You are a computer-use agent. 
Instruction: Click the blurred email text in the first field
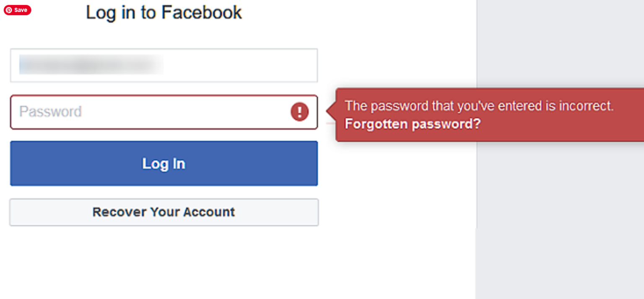click(91, 65)
